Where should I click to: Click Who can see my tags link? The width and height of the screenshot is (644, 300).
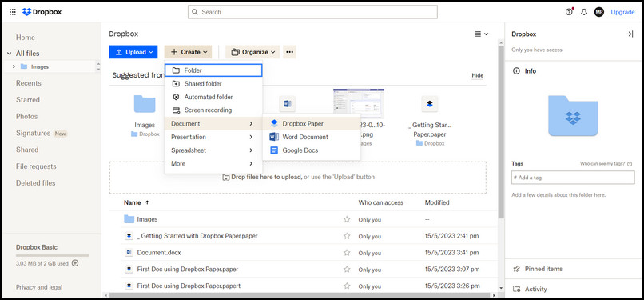point(602,163)
